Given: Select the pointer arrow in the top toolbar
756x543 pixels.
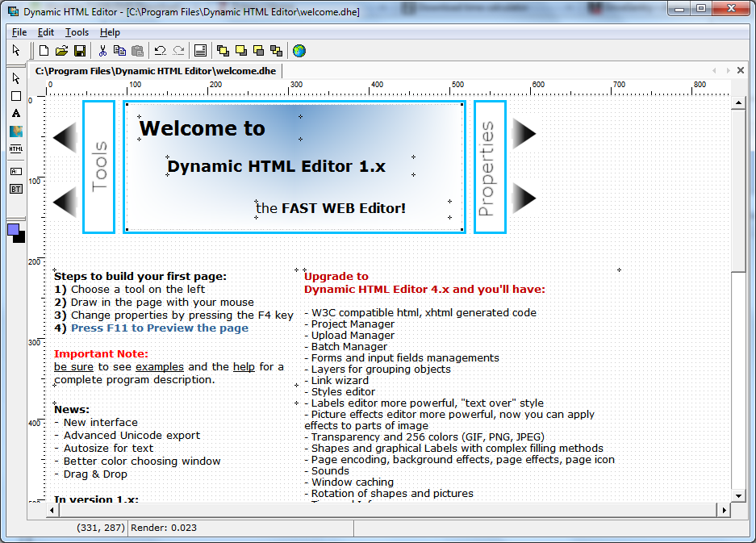Looking at the screenshot, I should click(x=16, y=51).
